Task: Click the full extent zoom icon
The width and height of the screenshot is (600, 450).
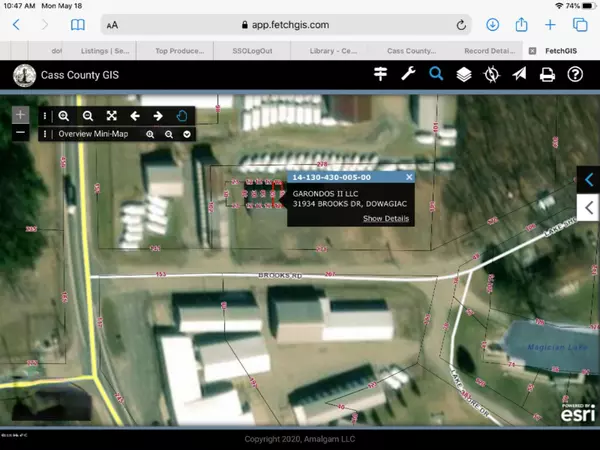Action: [x=111, y=116]
